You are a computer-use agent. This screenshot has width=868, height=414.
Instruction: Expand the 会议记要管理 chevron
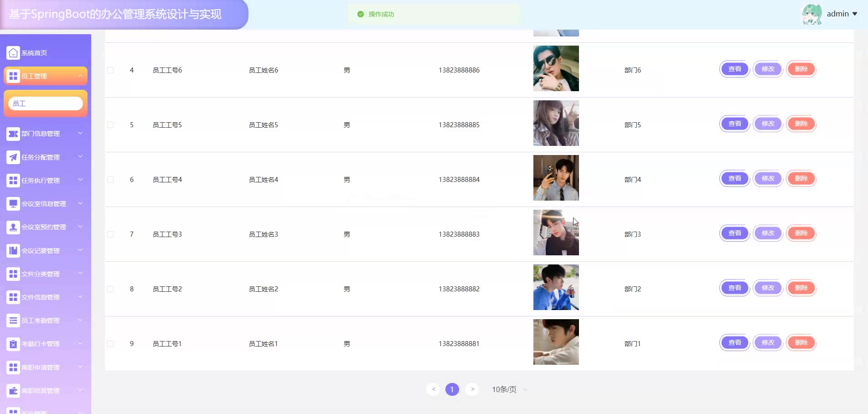(x=80, y=250)
